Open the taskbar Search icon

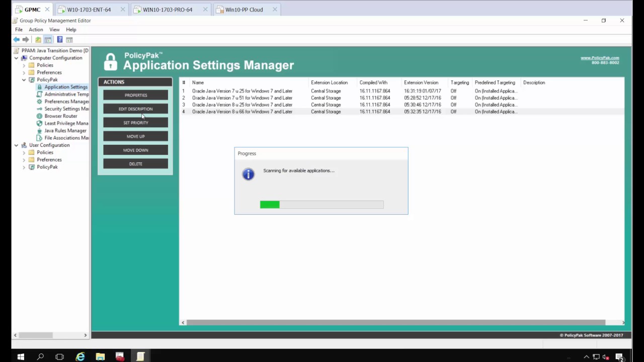(x=40, y=357)
